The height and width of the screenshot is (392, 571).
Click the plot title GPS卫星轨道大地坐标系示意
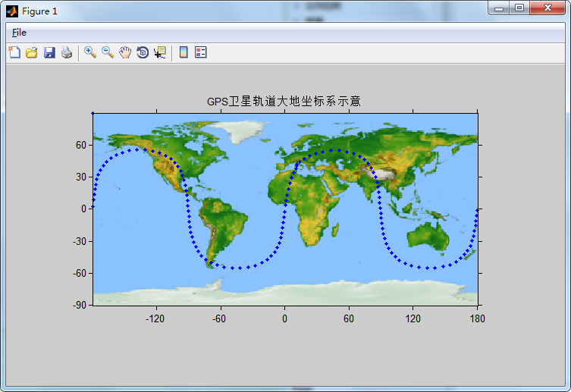click(284, 102)
